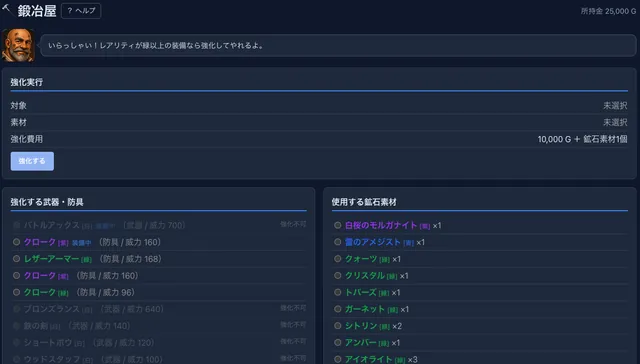The image size is (640, 364).
Task: Choose ガーネット ore material
Action: click(338, 309)
